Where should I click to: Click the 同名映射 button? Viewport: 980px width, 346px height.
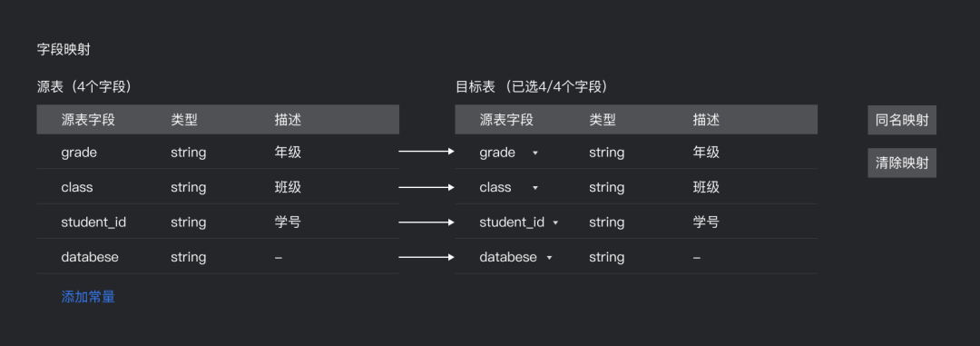[902, 120]
